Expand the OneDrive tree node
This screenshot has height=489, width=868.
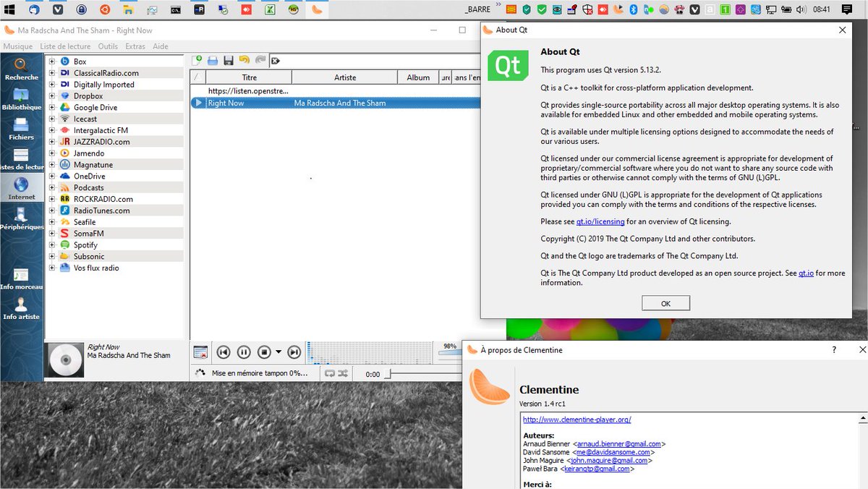pyautogui.click(x=52, y=176)
